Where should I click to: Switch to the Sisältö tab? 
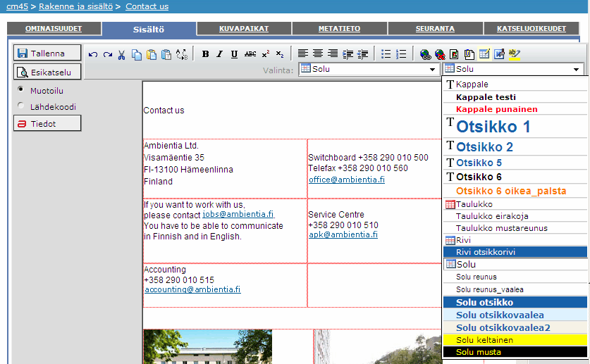149,30
